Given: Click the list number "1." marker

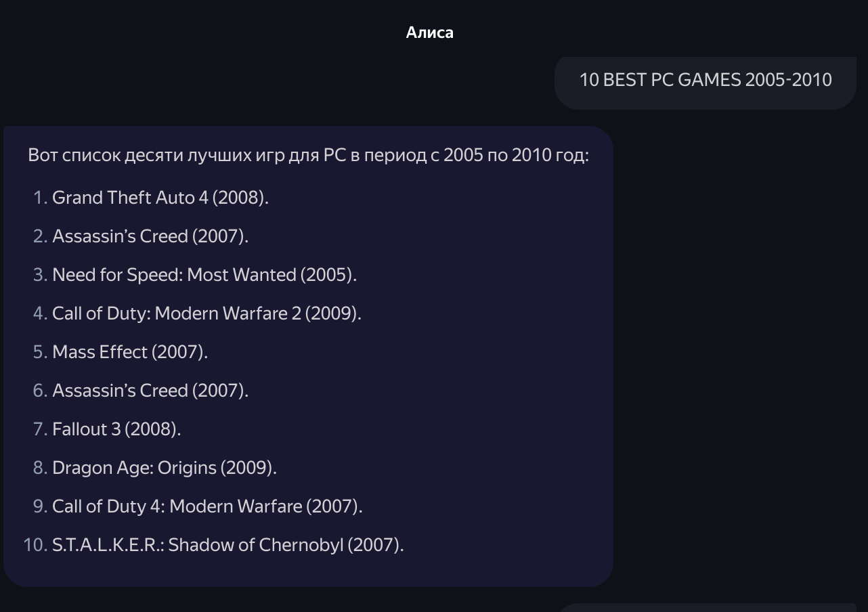Looking at the screenshot, I should (41, 198).
